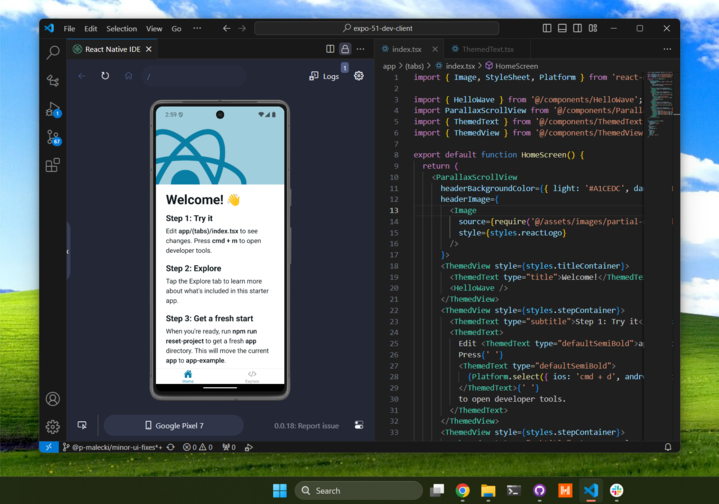Open the Logs panel

coord(324,76)
